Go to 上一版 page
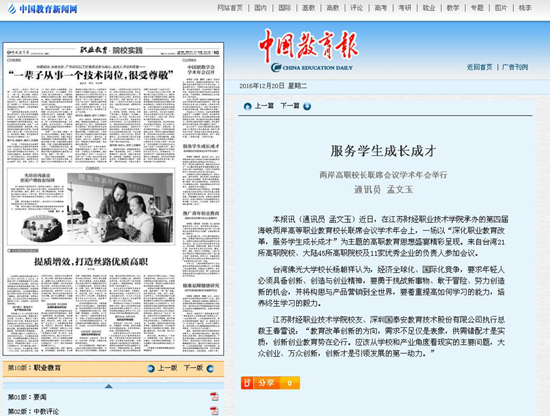The height and width of the screenshot is (416, 550). (167, 368)
